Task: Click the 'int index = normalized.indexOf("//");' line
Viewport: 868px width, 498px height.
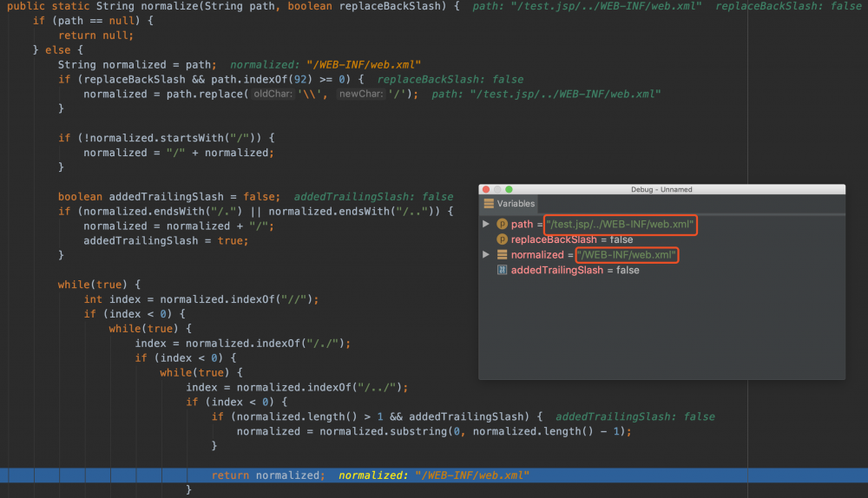Action: (x=201, y=299)
